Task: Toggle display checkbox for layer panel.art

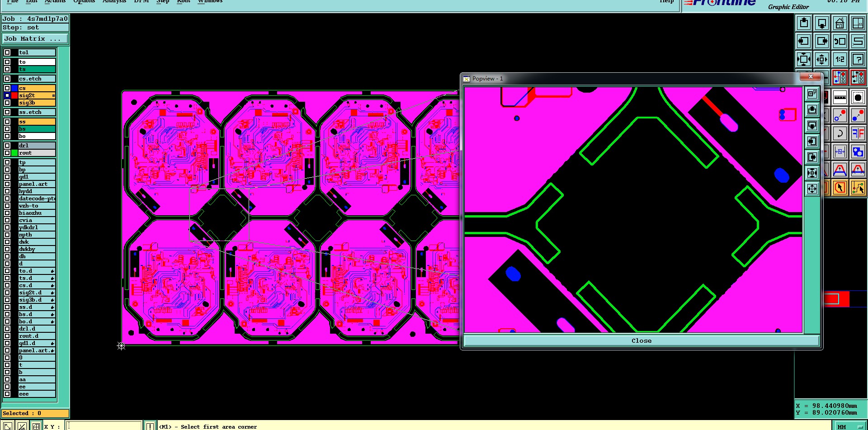Action: pos(7,184)
